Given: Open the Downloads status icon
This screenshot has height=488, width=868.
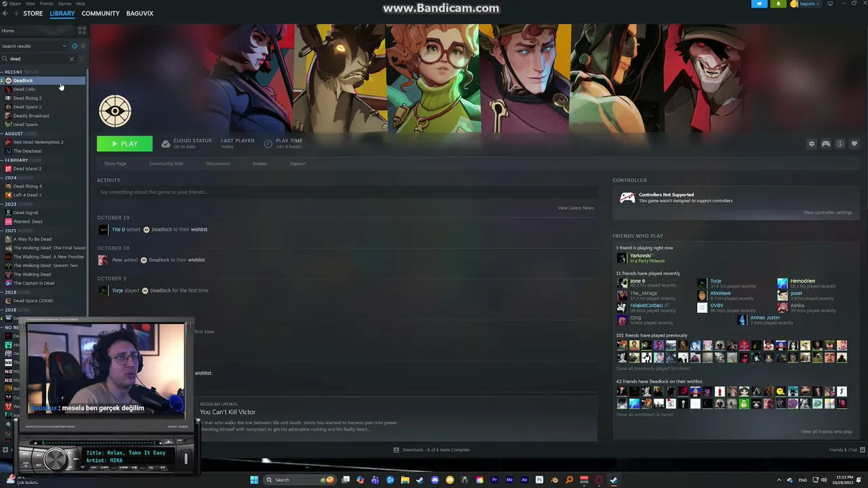Looking at the screenshot, I should [397, 450].
